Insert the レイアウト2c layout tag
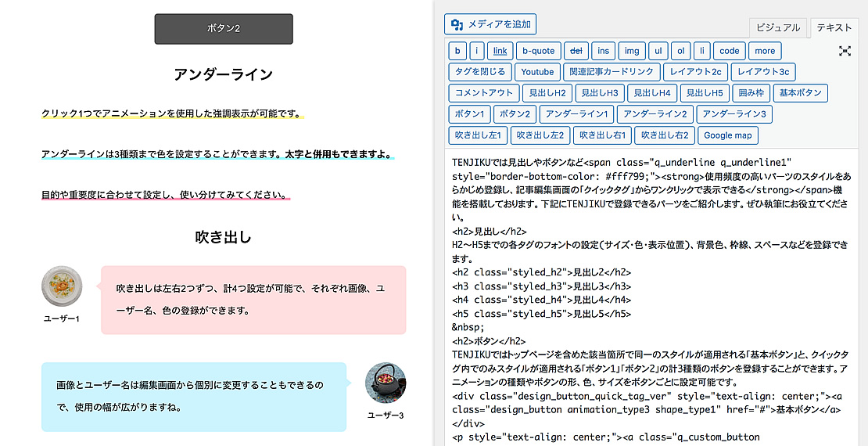The width and height of the screenshot is (868, 446). coord(696,72)
